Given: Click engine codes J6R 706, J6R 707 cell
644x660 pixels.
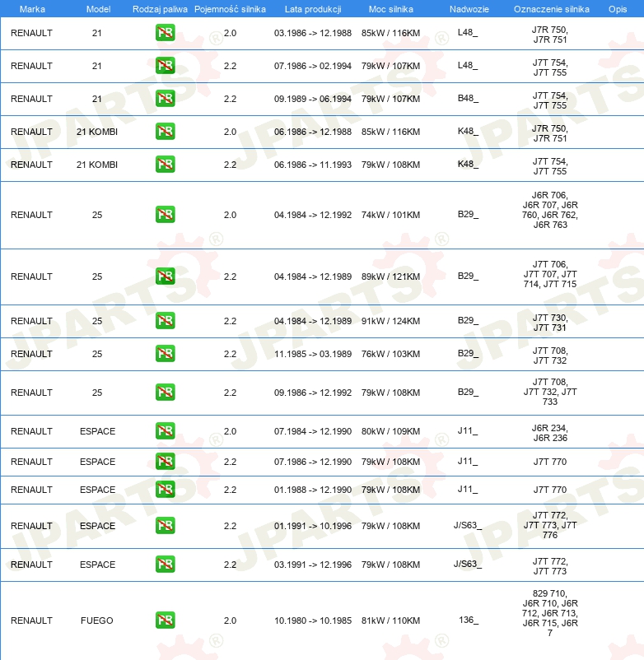Looking at the screenshot, I should pos(550,210).
